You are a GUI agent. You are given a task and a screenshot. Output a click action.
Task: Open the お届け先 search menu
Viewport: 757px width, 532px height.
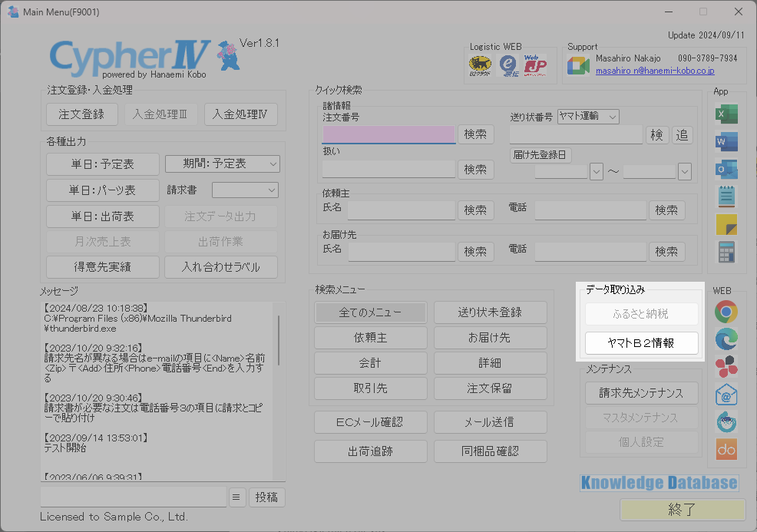click(490, 338)
